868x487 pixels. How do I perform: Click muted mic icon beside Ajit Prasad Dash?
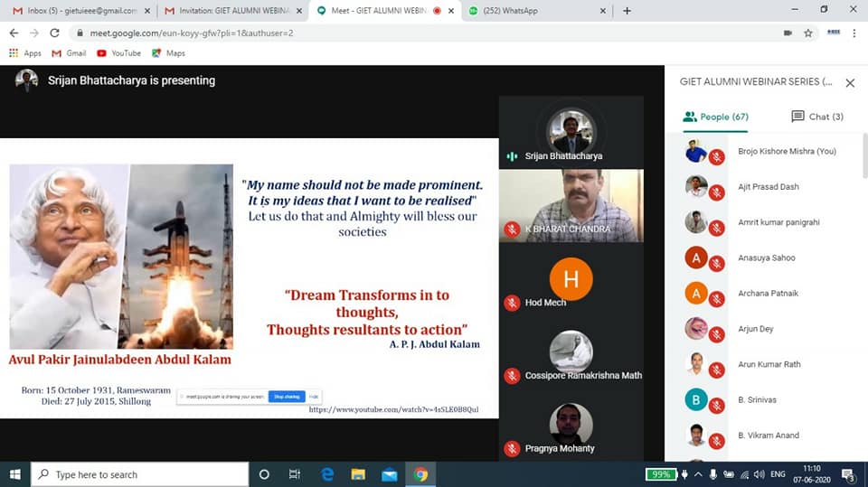click(716, 192)
